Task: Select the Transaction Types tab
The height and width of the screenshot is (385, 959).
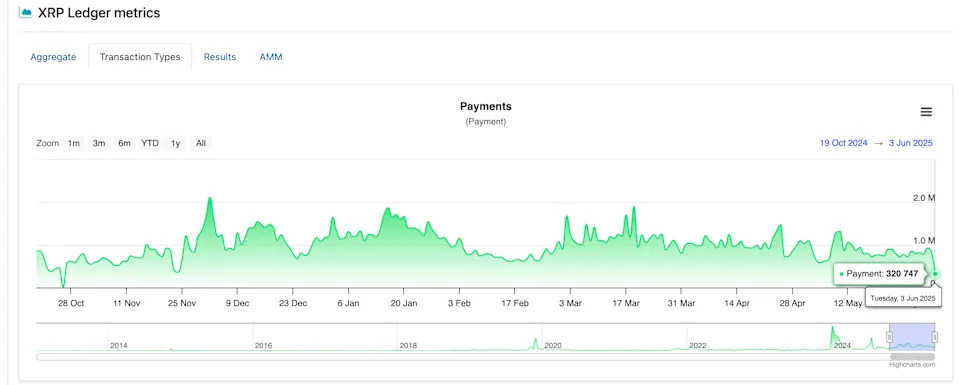Action: 140,57
